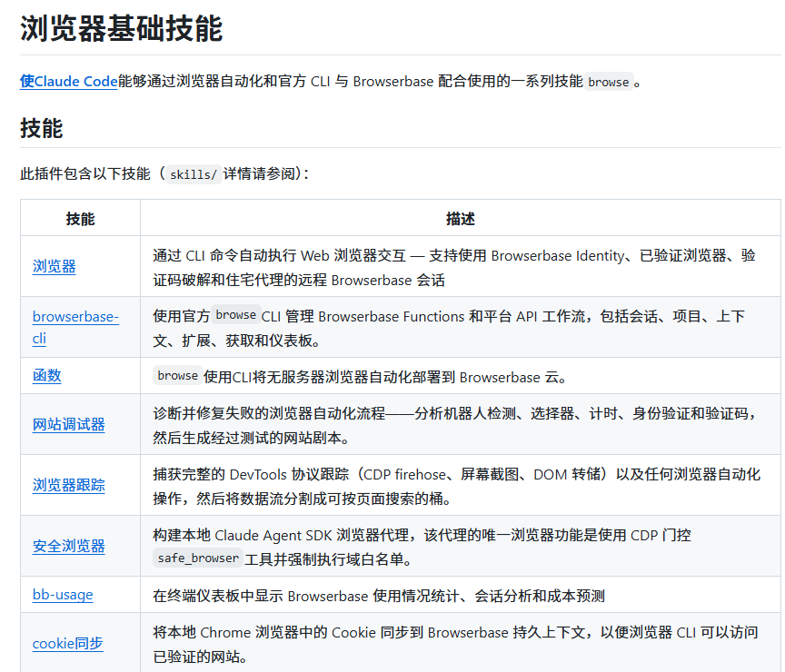Open the 函数 skill link
The width and height of the screenshot is (785, 672).
click(x=46, y=375)
